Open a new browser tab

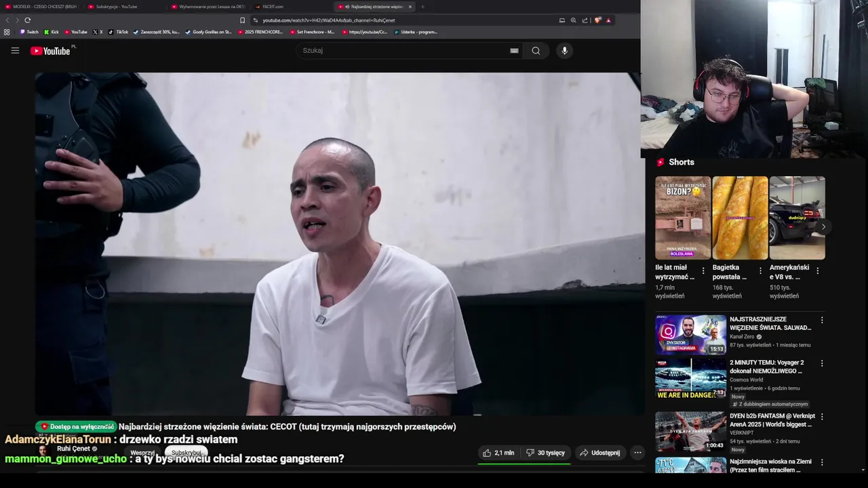[422, 7]
